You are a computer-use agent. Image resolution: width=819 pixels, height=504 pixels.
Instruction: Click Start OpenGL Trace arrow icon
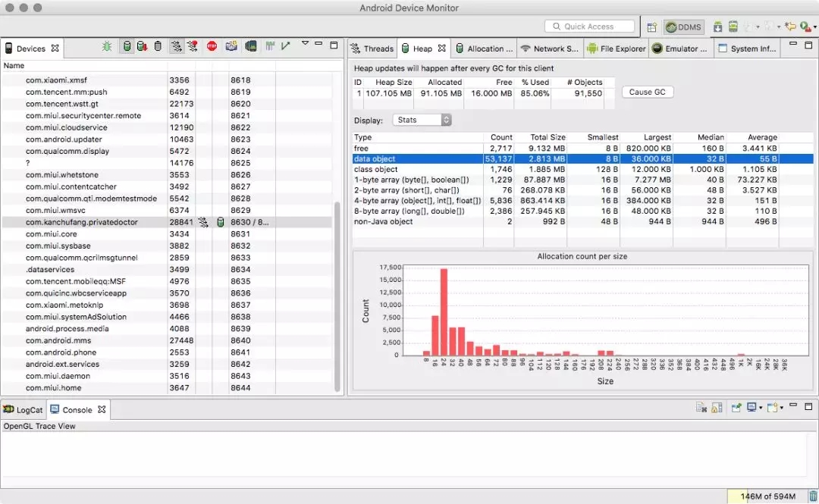[285, 46]
